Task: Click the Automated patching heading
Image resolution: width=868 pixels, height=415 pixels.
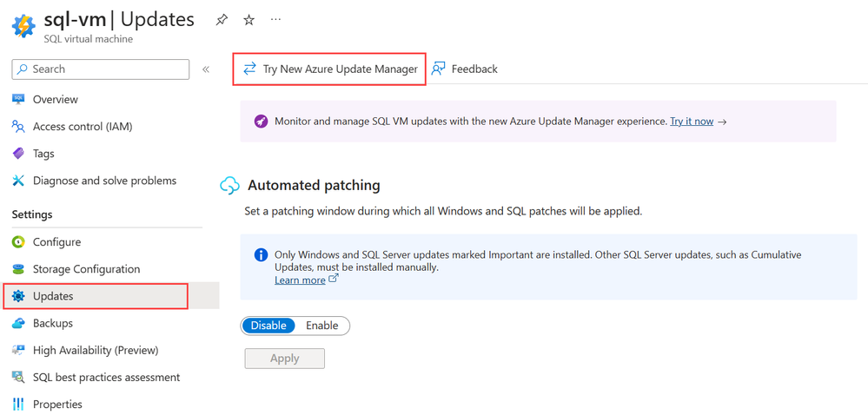Action: 314,186
